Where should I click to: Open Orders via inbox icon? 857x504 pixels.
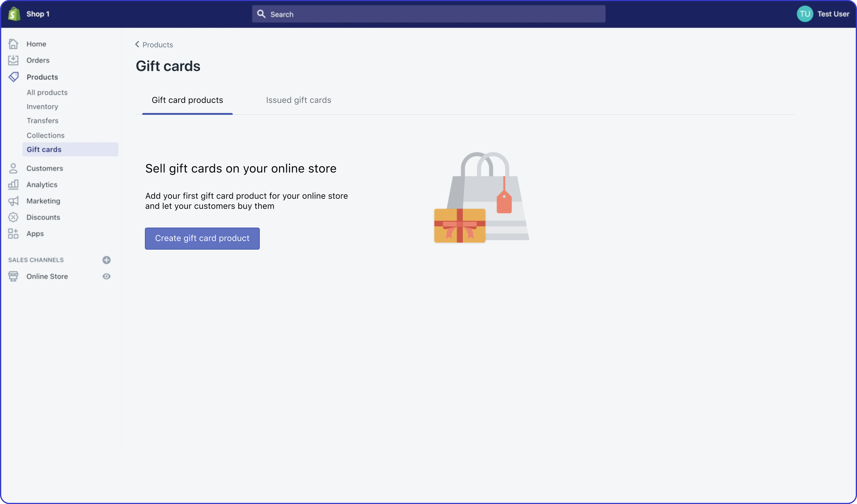[13, 60]
